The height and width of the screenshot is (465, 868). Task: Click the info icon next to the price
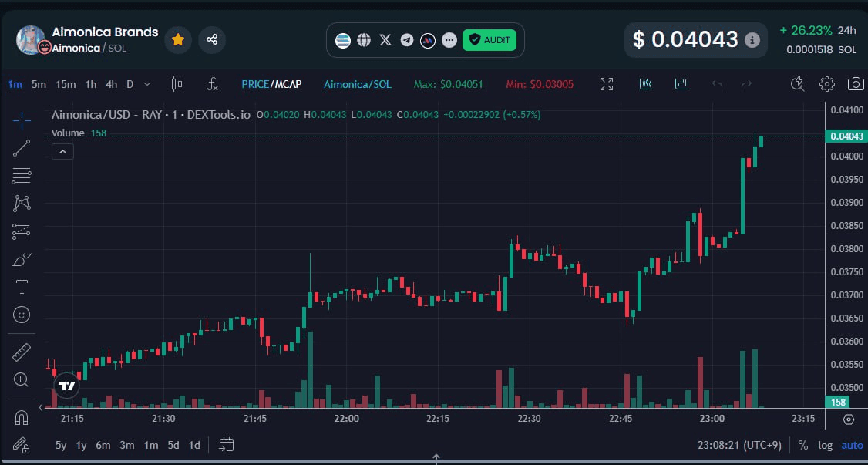tap(752, 40)
